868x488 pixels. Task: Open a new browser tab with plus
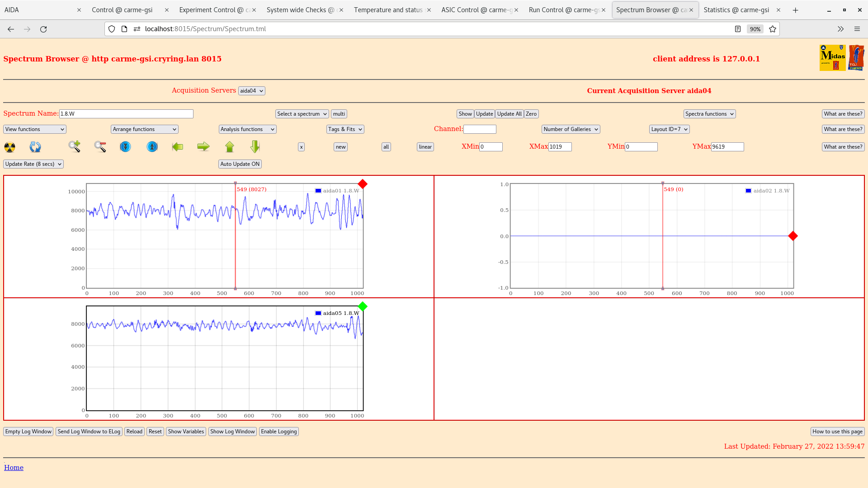[796, 10]
